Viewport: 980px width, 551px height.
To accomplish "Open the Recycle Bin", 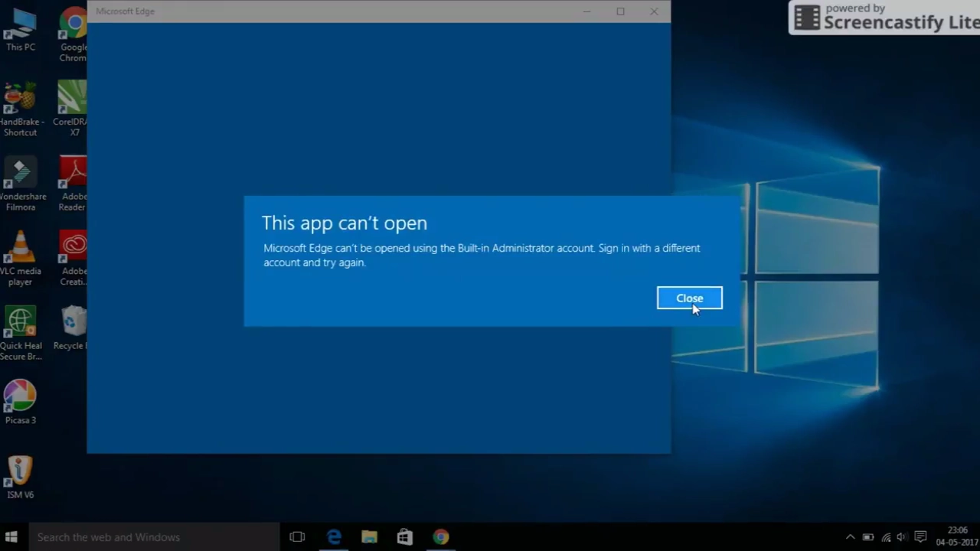I will tap(71, 329).
